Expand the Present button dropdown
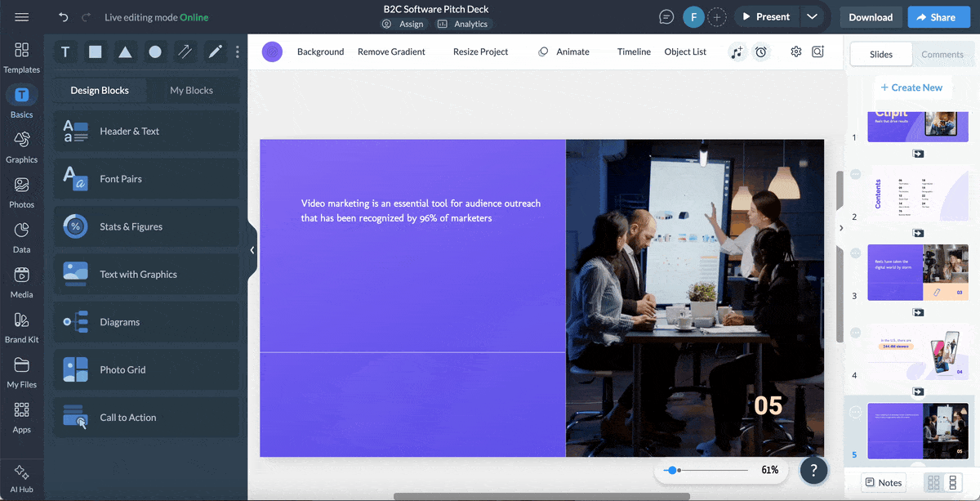This screenshot has width=980, height=501. [x=812, y=16]
